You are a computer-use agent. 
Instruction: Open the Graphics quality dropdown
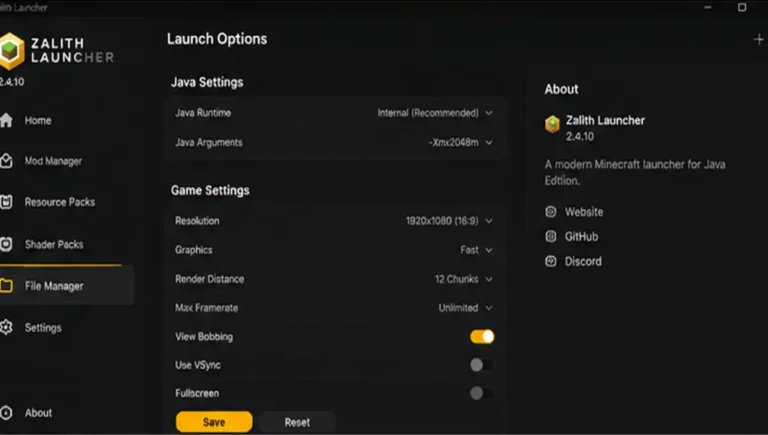[x=476, y=250]
